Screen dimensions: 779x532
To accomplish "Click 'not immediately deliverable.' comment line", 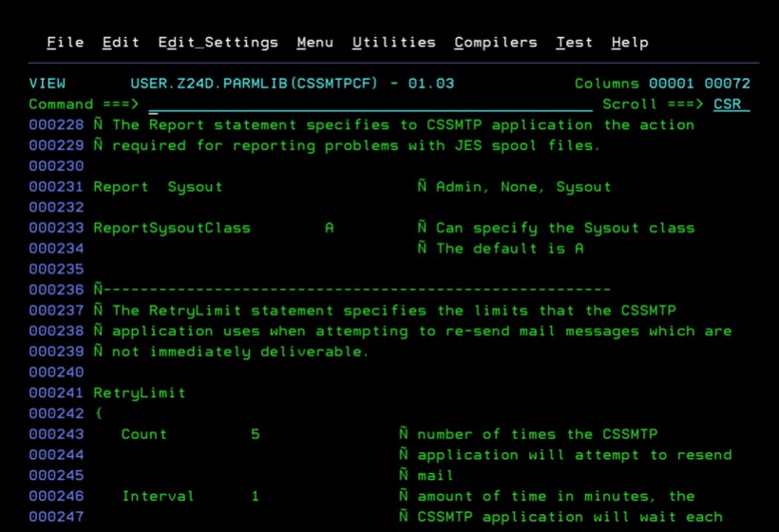I will 232,352.
